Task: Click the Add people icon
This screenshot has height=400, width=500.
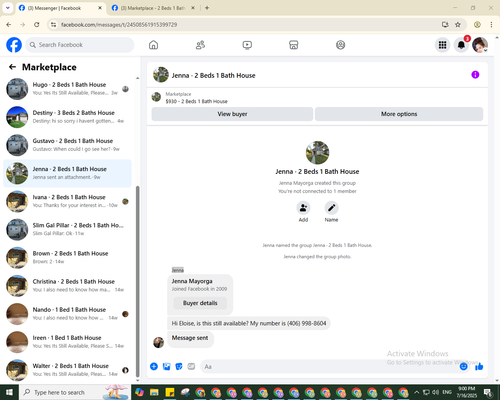Action: (303, 208)
